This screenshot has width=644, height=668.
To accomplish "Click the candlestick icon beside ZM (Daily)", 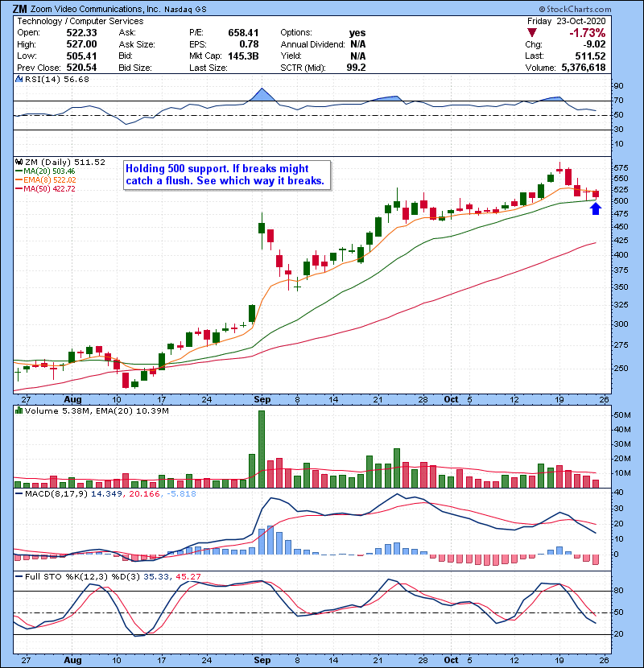I will click(x=19, y=163).
